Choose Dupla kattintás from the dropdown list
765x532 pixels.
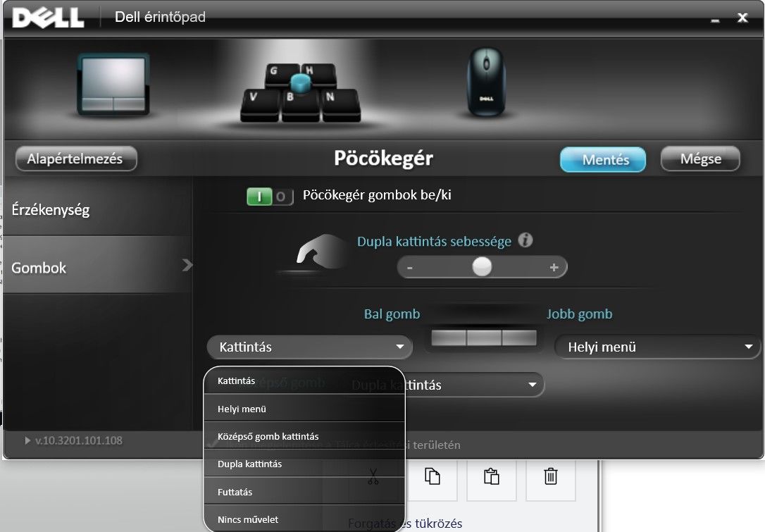coord(304,464)
